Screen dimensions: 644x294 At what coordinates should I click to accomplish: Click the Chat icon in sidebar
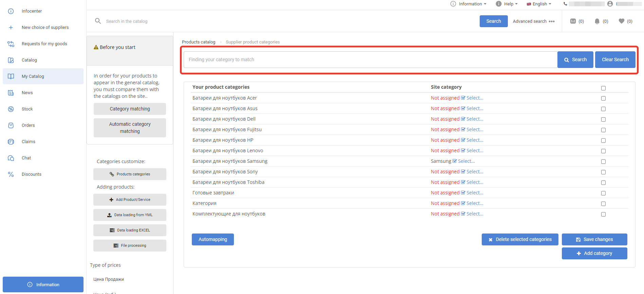[11, 158]
